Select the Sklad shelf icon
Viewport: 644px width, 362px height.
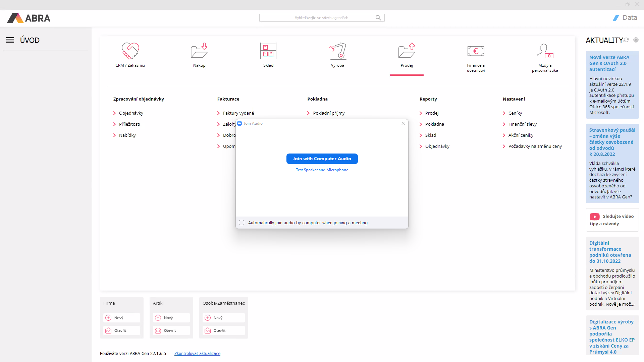(268, 51)
